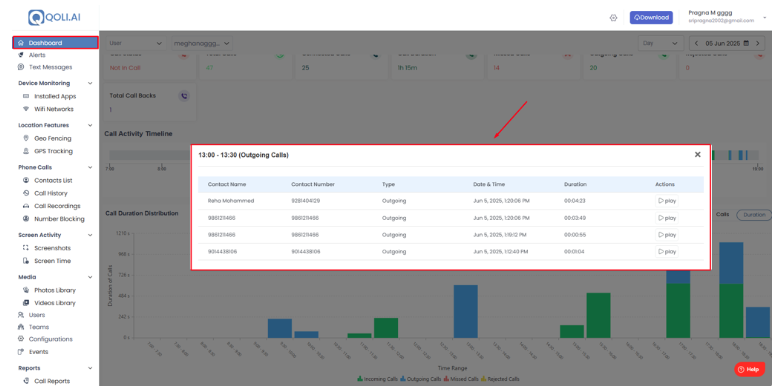Image resolution: width=777 pixels, height=391 pixels.
Task: Click the Configurations gear icon in sidebar
Action: pos(21,339)
